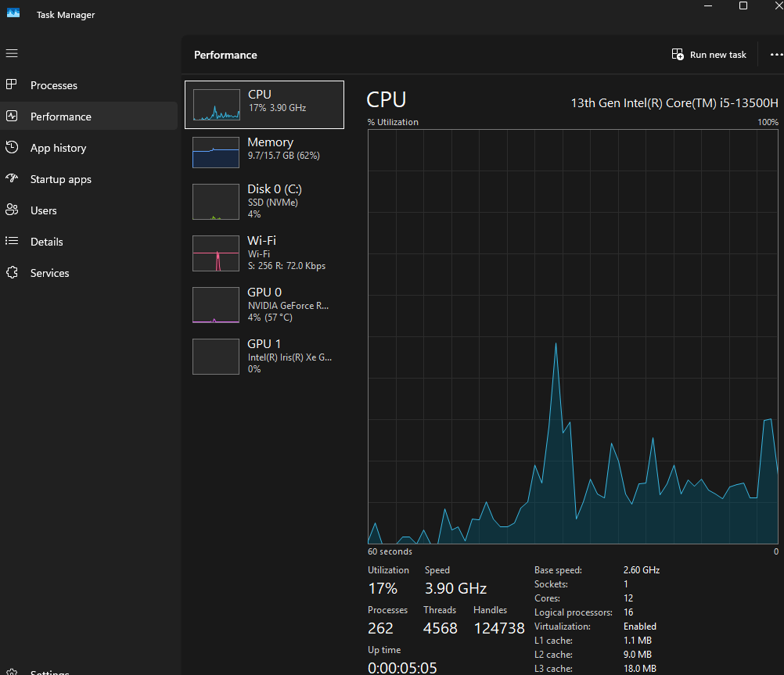
Task: Click the CPU utilization graph area
Action: pos(573,336)
